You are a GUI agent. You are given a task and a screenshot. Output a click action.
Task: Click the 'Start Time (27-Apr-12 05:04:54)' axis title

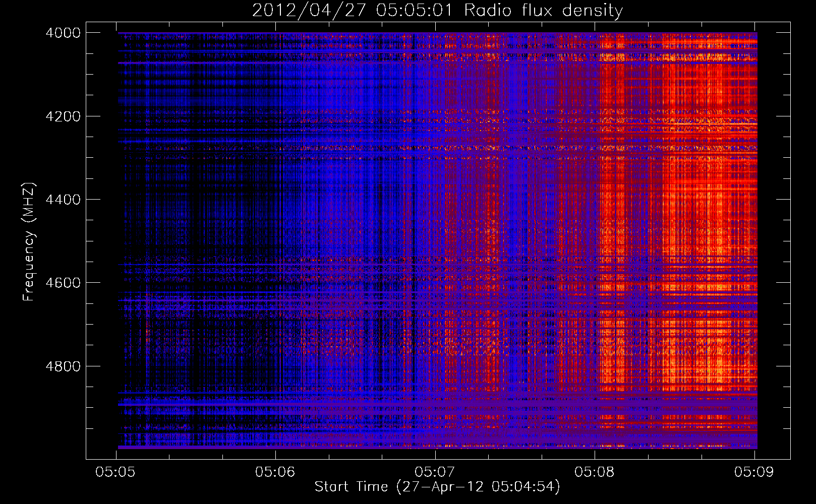pyautogui.click(x=437, y=487)
